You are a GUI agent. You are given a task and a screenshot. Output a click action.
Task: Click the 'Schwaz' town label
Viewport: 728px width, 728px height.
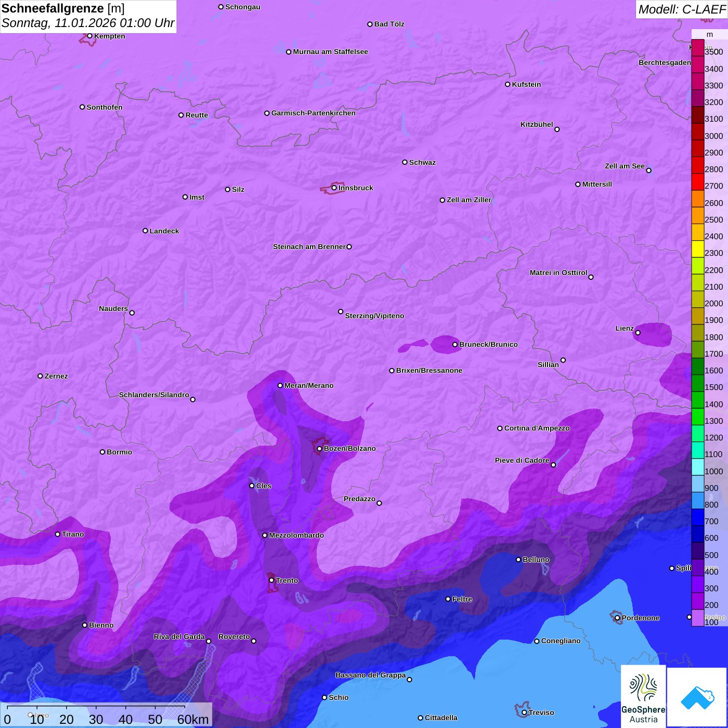coord(422,162)
